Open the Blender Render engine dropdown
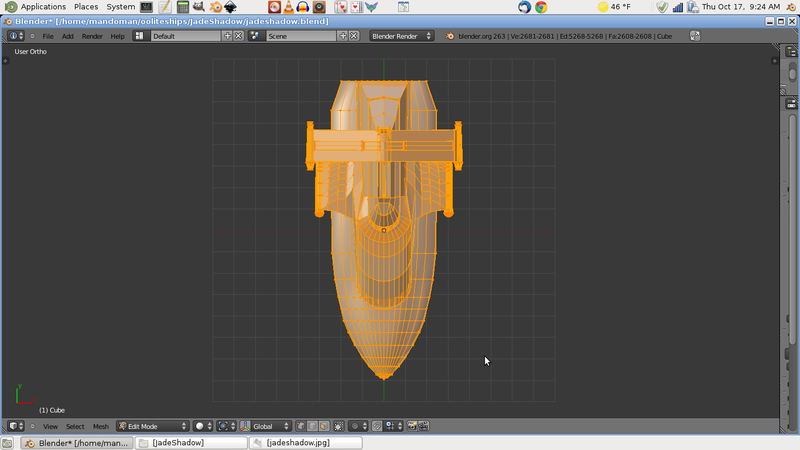 (x=401, y=36)
